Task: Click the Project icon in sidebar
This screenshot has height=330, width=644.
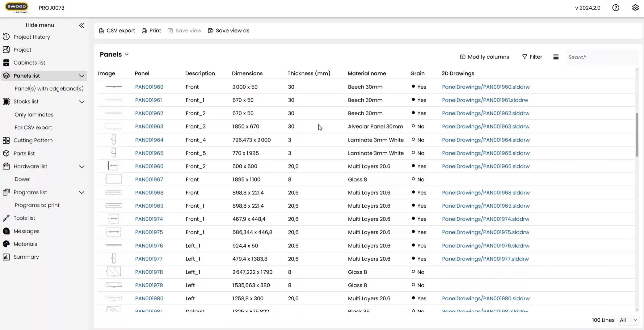Action: point(6,49)
